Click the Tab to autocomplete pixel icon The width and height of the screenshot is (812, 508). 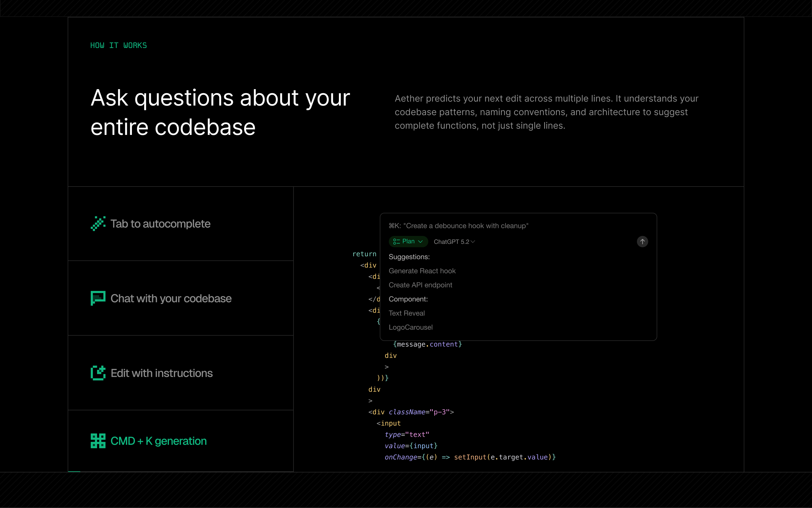98,224
